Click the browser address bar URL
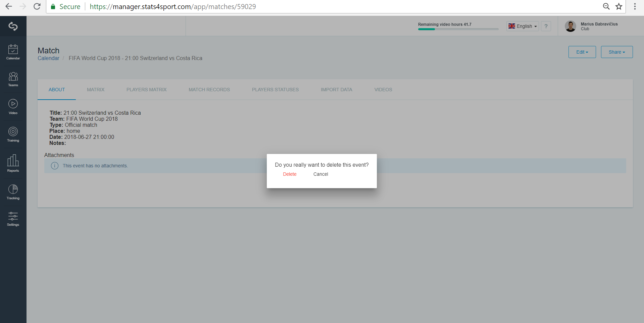Screen dimensions: 644x323 tap(172, 7)
